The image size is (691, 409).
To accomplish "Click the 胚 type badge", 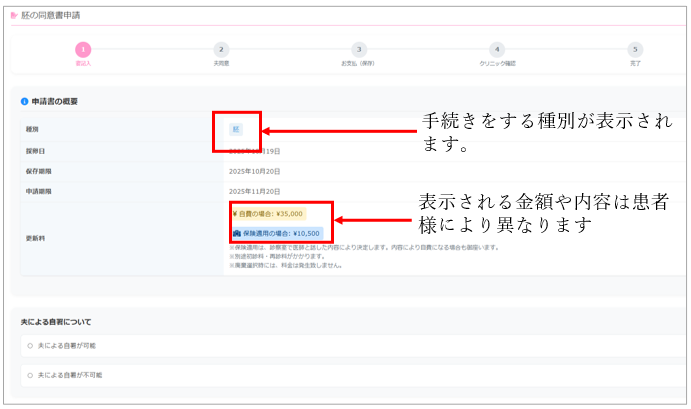I will (x=236, y=129).
